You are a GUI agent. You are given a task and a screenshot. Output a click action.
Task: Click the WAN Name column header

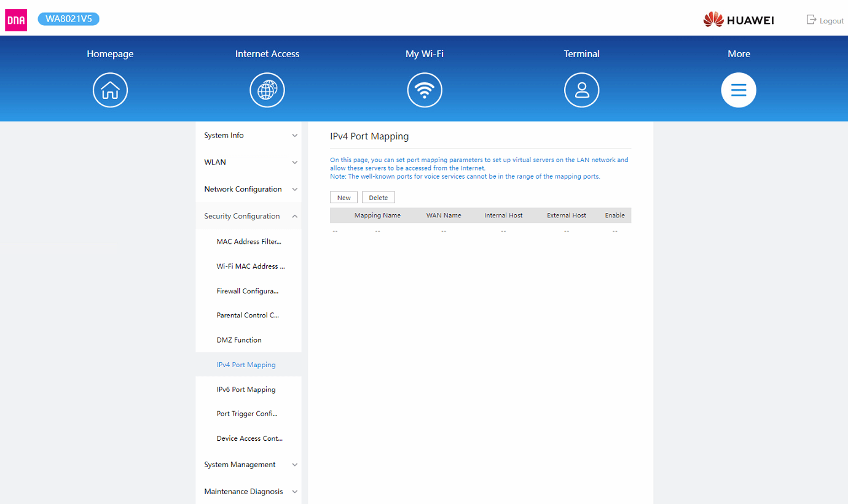(444, 215)
